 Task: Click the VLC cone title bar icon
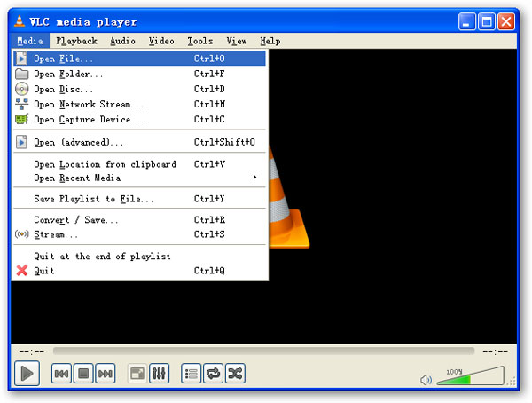(x=20, y=21)
